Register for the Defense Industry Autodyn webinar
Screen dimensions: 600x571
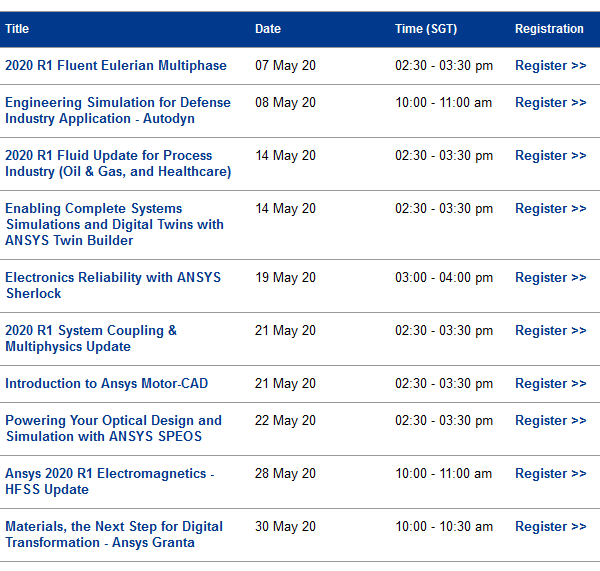(550, 103)
